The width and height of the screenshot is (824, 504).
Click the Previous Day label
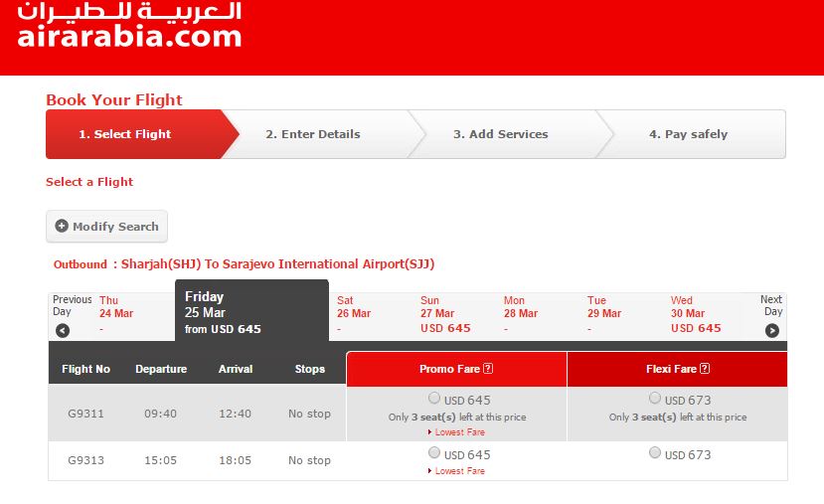pyautogui.click(x=72, y=305)
